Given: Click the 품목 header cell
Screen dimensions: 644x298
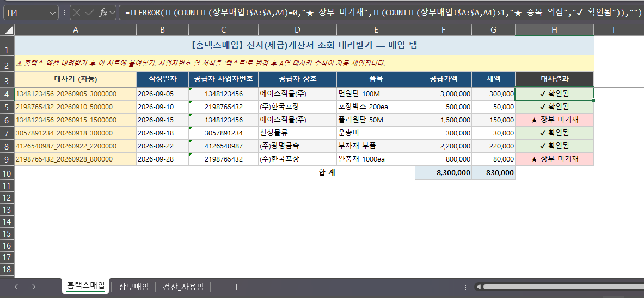Looking at the screenshot, I should click(376, 79).
